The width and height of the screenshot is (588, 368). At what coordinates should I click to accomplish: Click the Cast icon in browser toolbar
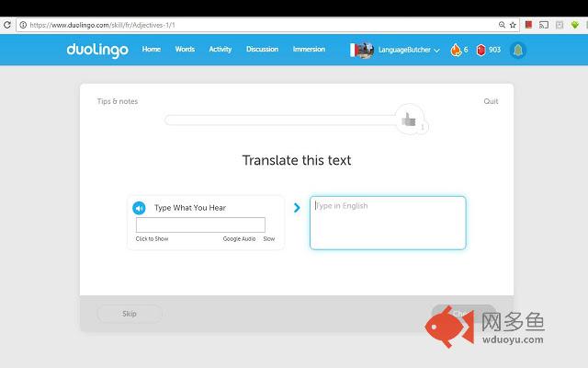tap(543, 25)
